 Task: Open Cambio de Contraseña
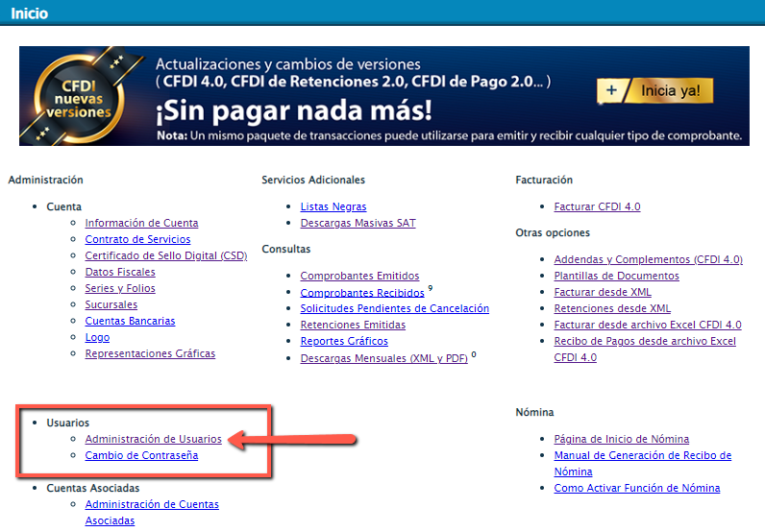pyautogui.click(x=141, y=455)
